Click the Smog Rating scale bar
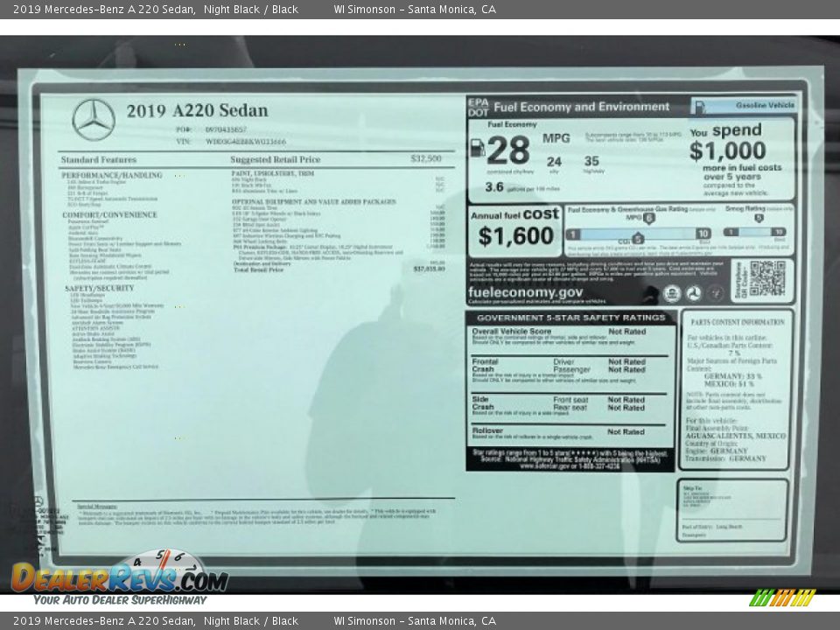The image size is (840, 630). [754, 232]
